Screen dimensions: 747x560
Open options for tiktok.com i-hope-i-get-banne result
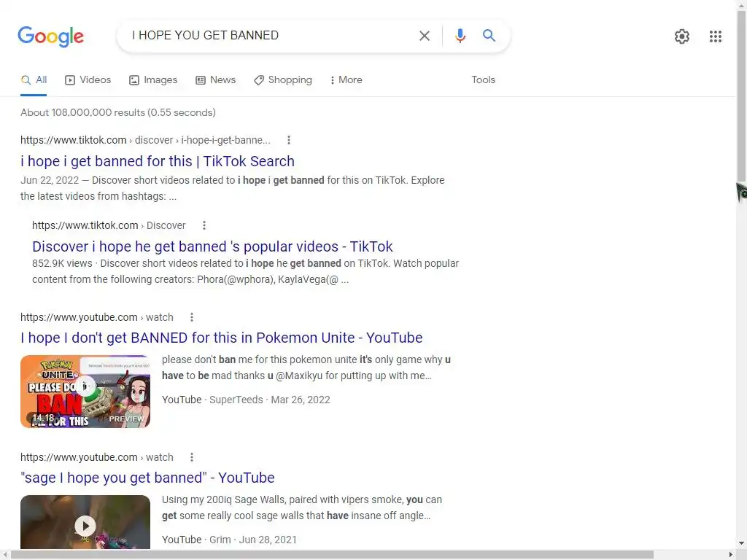click(288, 140)
